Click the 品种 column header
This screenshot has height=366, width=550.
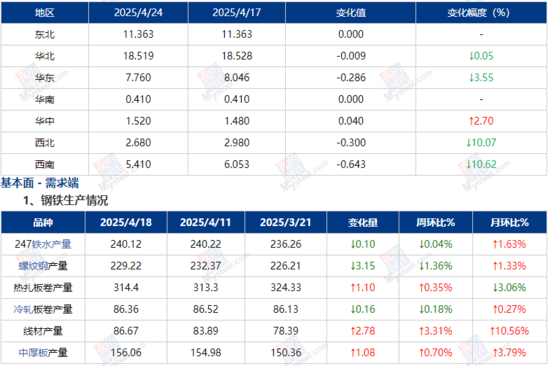click(43, 222)
